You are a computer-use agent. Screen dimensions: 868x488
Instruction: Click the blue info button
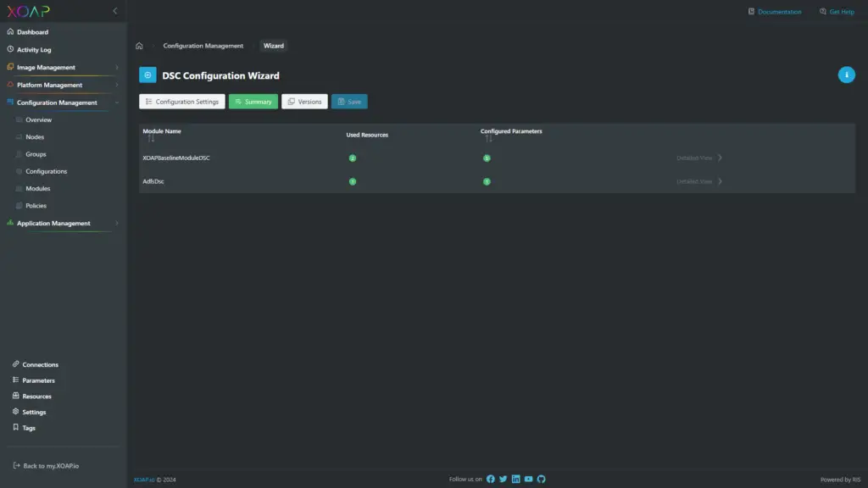pyautogui.click(x=847, y=75)
